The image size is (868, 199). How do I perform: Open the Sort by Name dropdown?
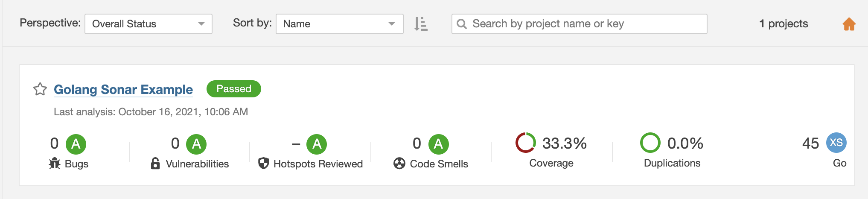(340, 24)
